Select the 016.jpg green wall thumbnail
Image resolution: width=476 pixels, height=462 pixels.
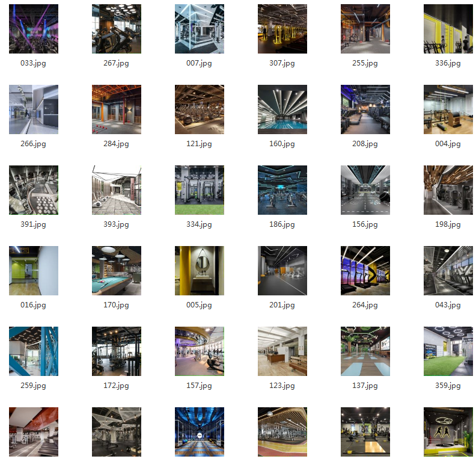click(x=34, y=271)
